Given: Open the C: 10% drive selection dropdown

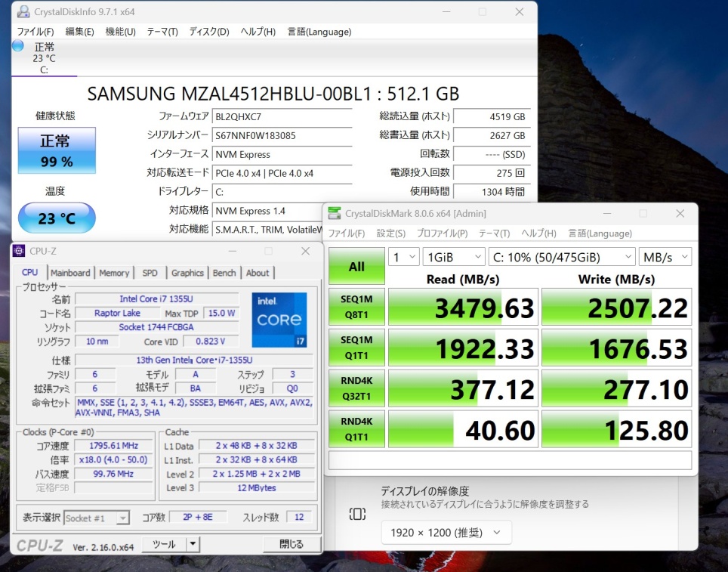Looking at the screenshot, I should tap(562, 257).
